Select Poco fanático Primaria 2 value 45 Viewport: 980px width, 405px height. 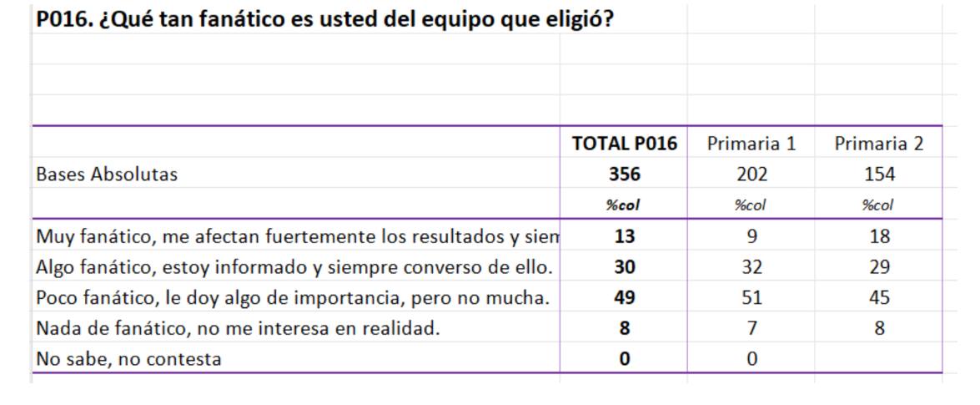coord(879,298)
